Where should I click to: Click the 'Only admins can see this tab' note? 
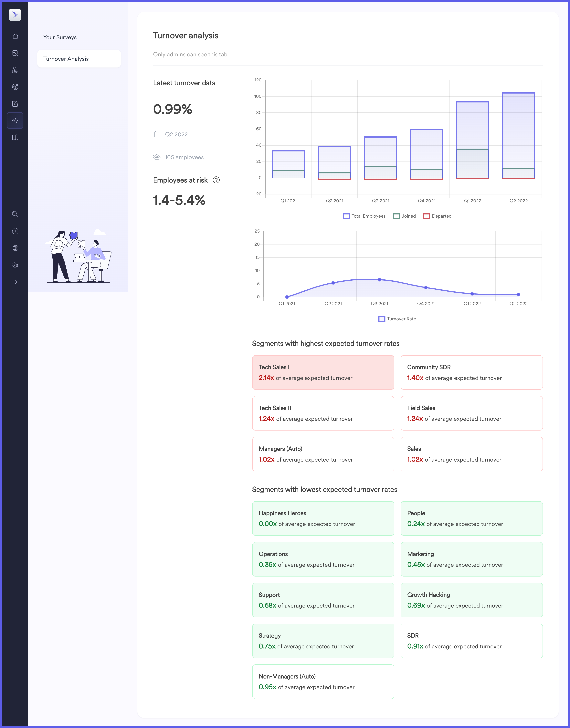[x=190, y=54]
